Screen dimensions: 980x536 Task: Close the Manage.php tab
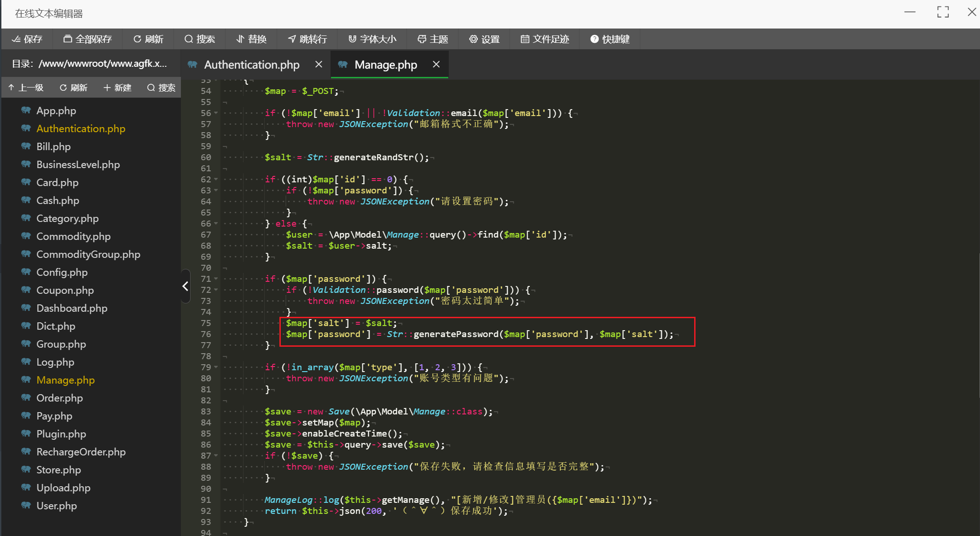(436, 64)
